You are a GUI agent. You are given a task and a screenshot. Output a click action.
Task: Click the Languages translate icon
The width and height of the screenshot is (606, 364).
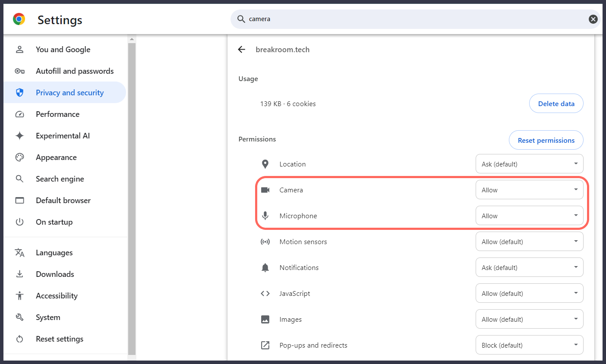19,252
